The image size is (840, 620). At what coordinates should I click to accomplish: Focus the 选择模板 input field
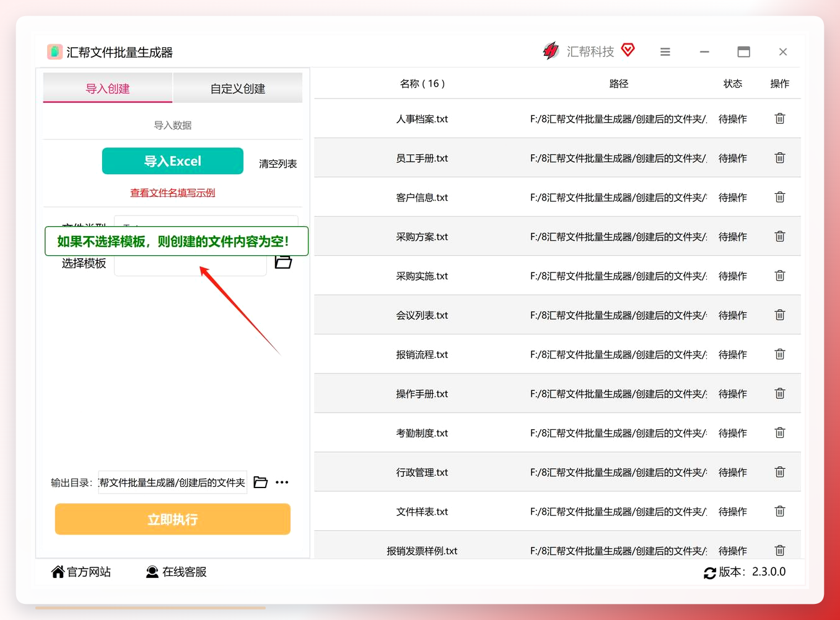pos(191,264)
